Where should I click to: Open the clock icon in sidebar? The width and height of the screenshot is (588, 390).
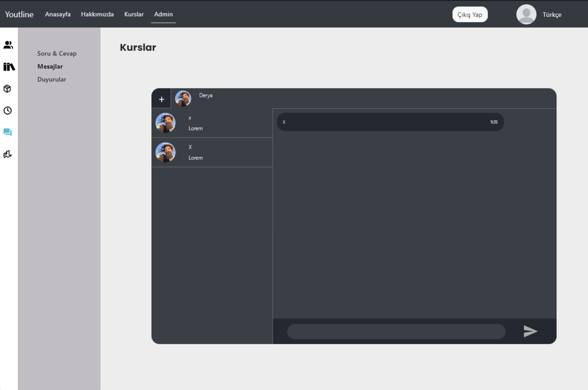(8, 110)
